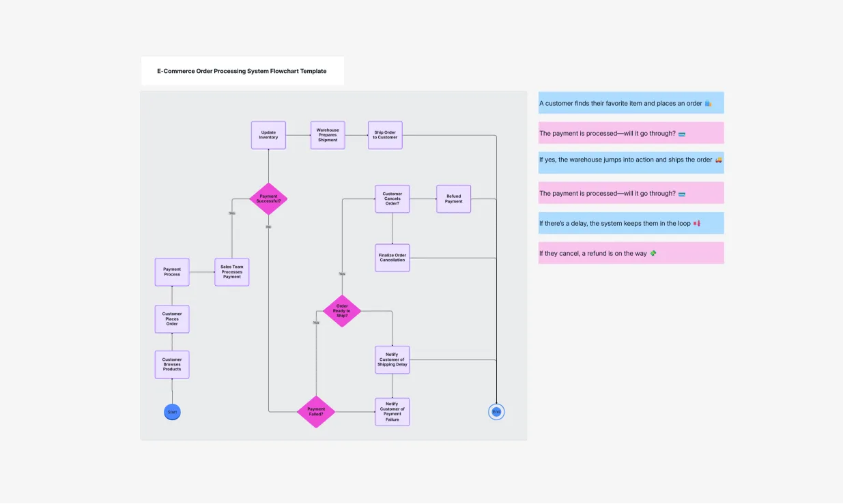Select the Sales Team Processes Payment box
The width and height of the screenshot is (843, 504).
(x=232, y=271)
